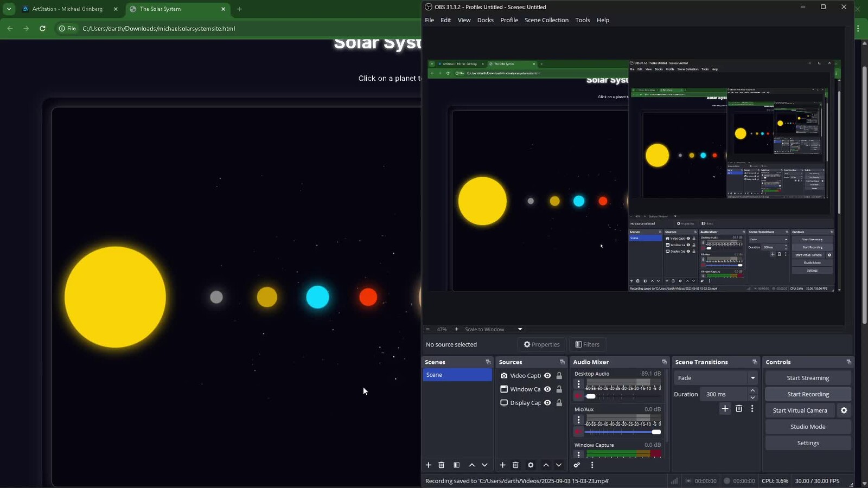Delete scene transition trash icon
This screenshot has height=488, width=868.
(x=739, y=409)
